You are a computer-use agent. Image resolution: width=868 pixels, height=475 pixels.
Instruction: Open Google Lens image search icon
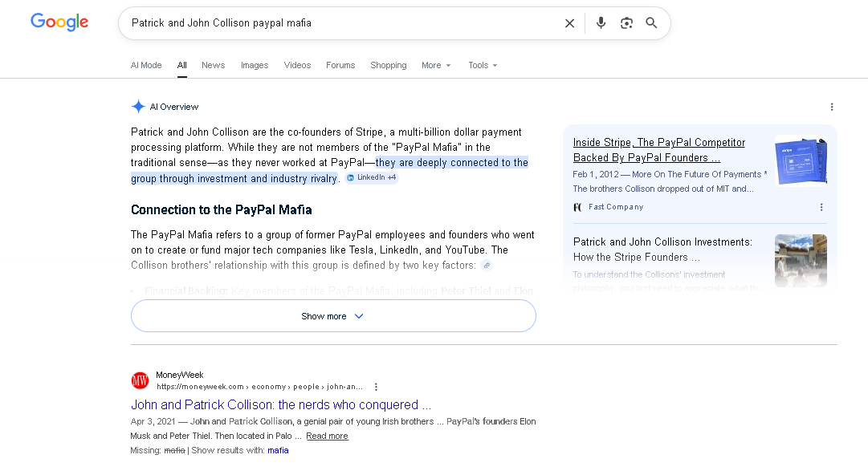626,23
